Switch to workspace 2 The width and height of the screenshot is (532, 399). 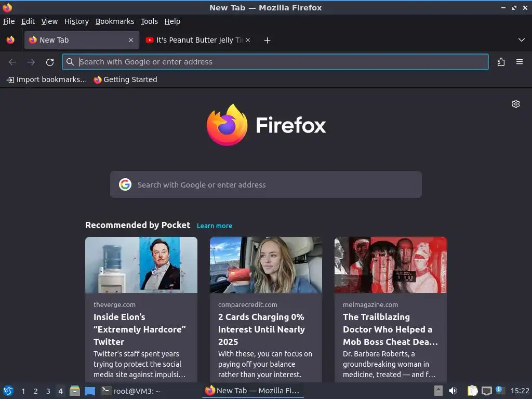coord(36,391)
